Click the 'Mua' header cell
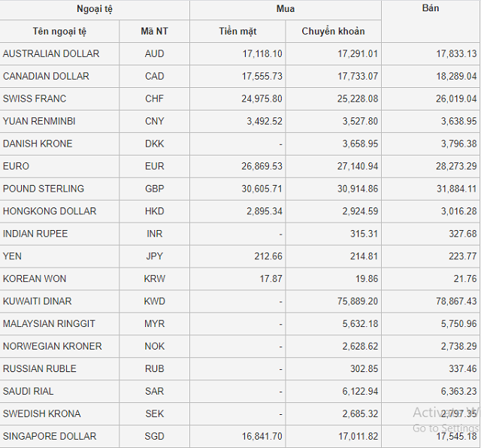Image resolution: width=481 pixels, height=448 pixels. tap(286, 9)
